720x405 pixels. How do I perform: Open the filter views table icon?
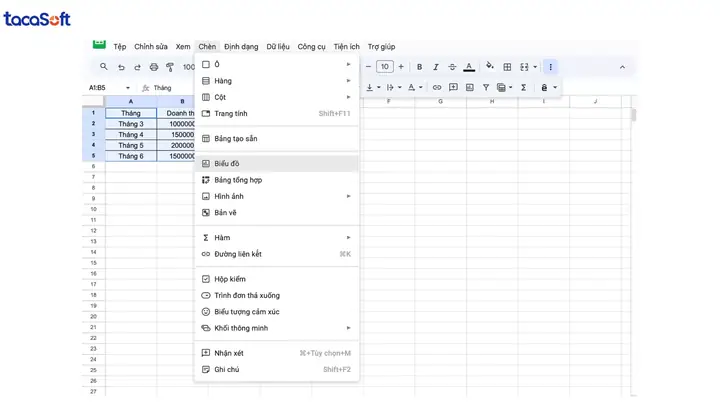click(501, 87)
